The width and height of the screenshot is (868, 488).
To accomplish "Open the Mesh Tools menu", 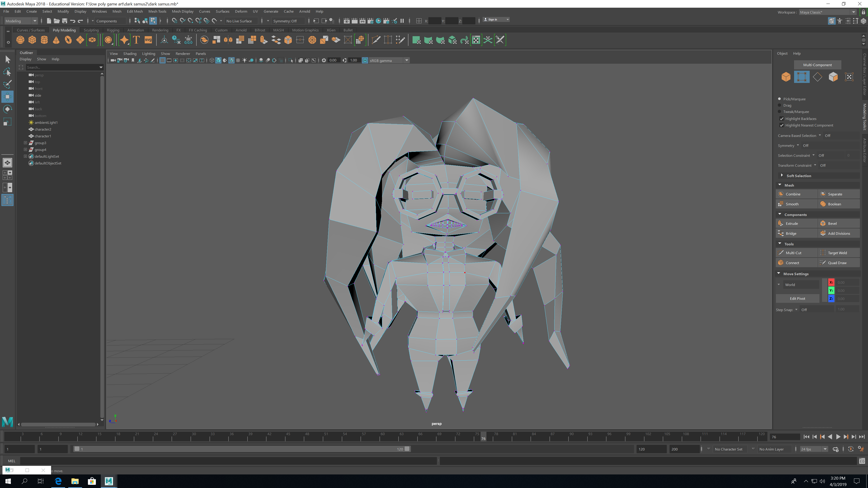I will click(x=157, y=12).
